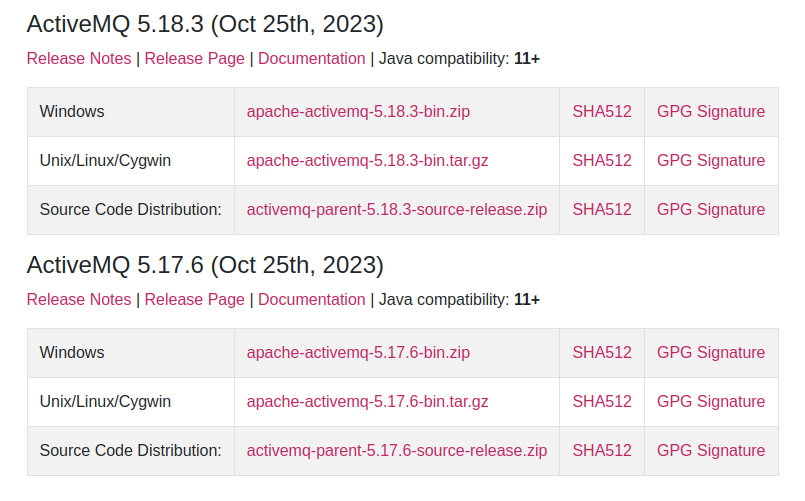The height and width of the screenshot is (501, 805).
Task: Download apache-activemq-5.18.3-bin.tar.gz
Action: (x=368, y=160)
